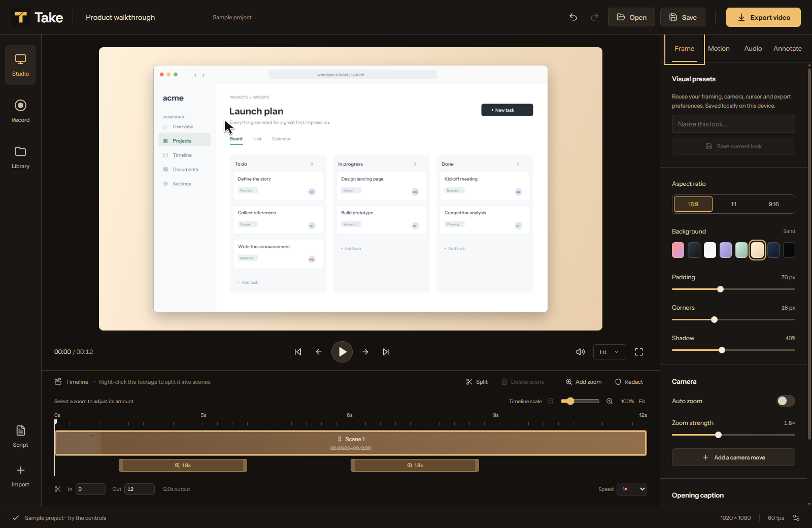Click the Export video button
The width and height of the screenshot is (812, 528).
(x=763, y=17)
